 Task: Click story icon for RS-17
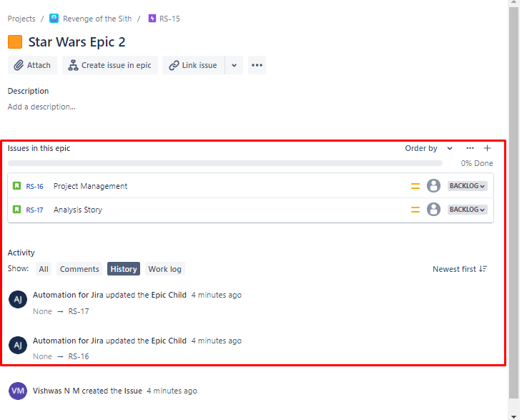coord(16,210)
